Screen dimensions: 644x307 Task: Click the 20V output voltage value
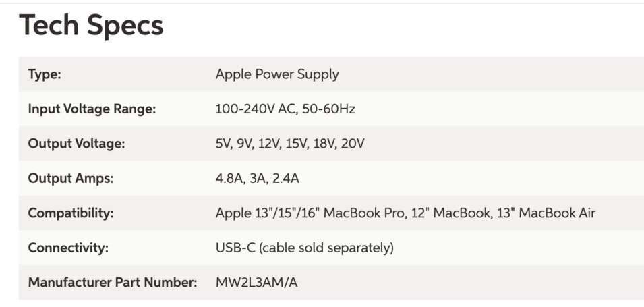pos(353,144)
